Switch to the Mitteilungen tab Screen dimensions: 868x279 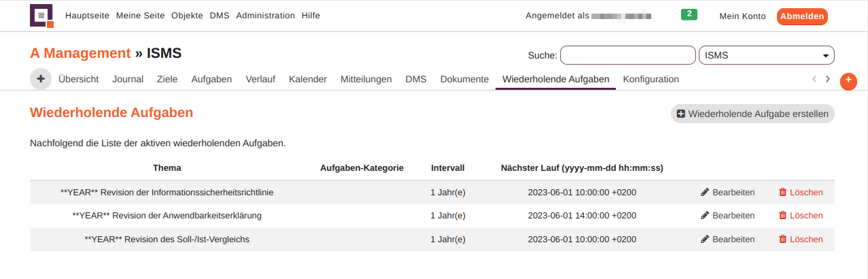click(x=366, y=79)
